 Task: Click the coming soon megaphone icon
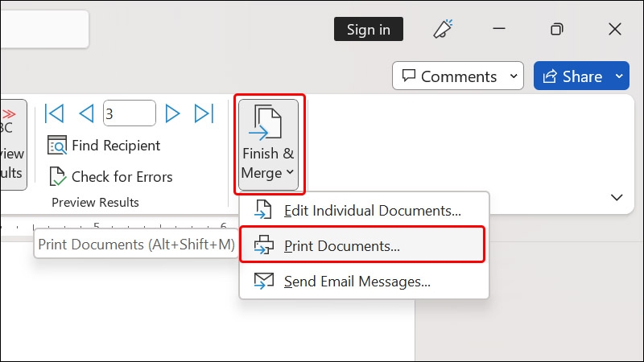point(444,29)
